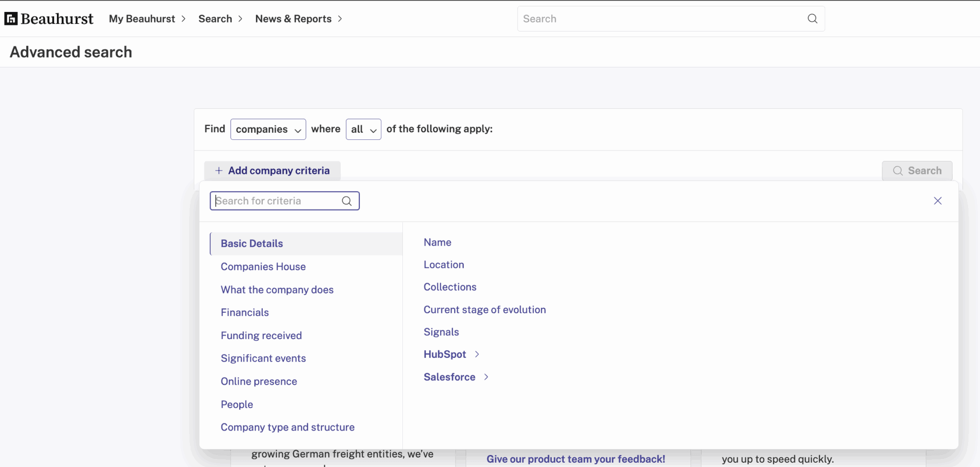
Task: Close the criteria panel with the X icon
Action: [x=937, y=201]
